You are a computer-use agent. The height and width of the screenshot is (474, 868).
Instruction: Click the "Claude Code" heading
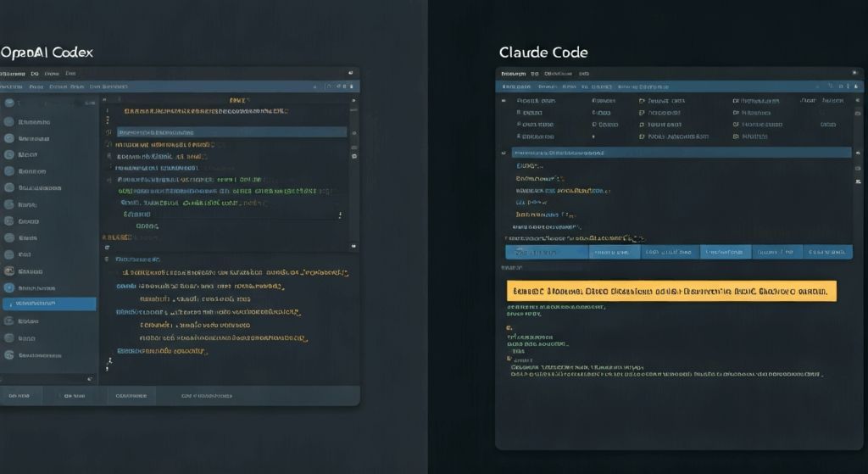tap(543, 53)
